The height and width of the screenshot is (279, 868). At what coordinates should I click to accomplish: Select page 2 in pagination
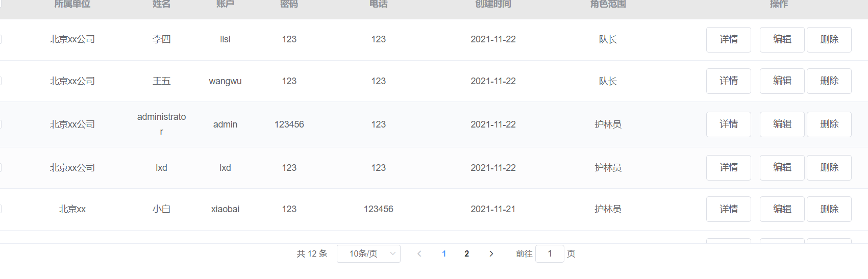pyautogui.click(x=467, y=253)
